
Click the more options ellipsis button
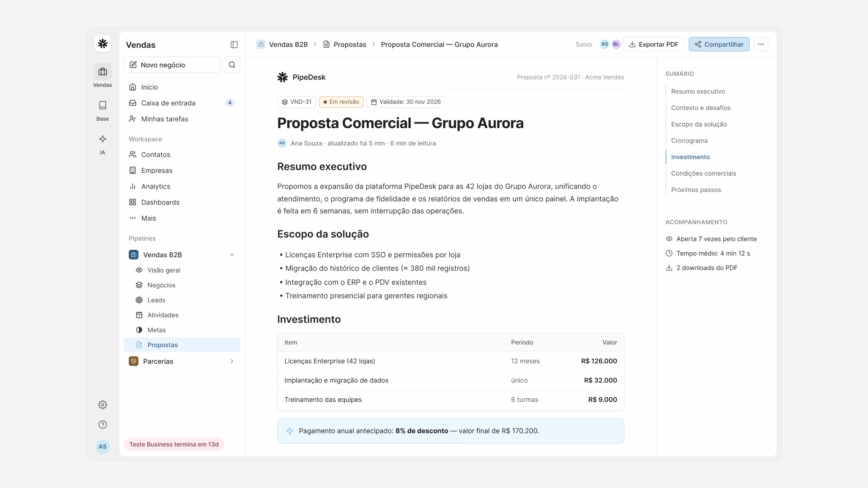tap(761, 44)
